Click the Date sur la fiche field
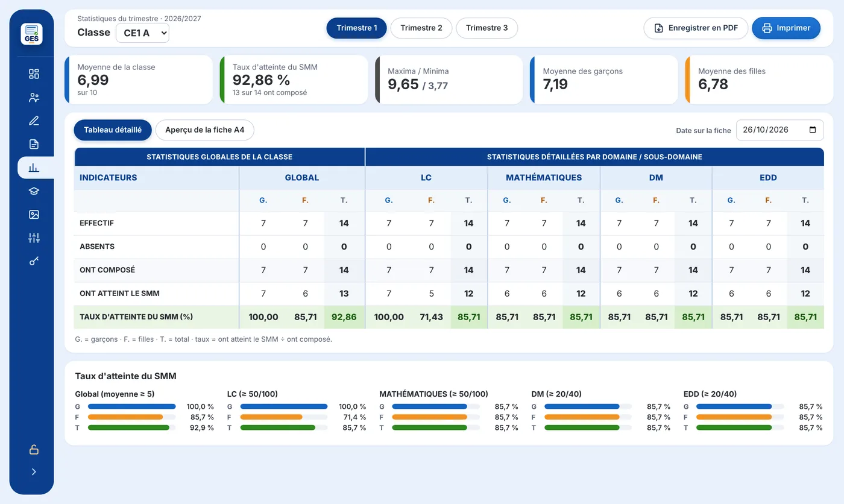 (779, 130)
